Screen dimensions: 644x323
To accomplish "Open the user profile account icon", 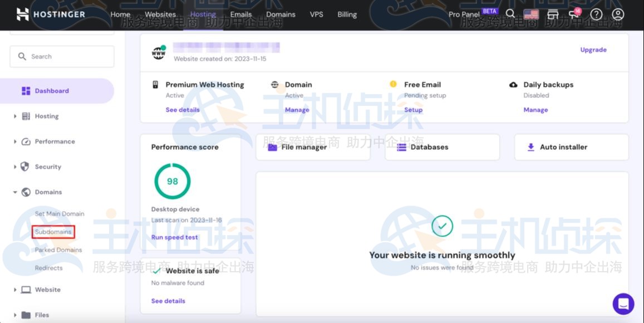I will coord(618,14).
